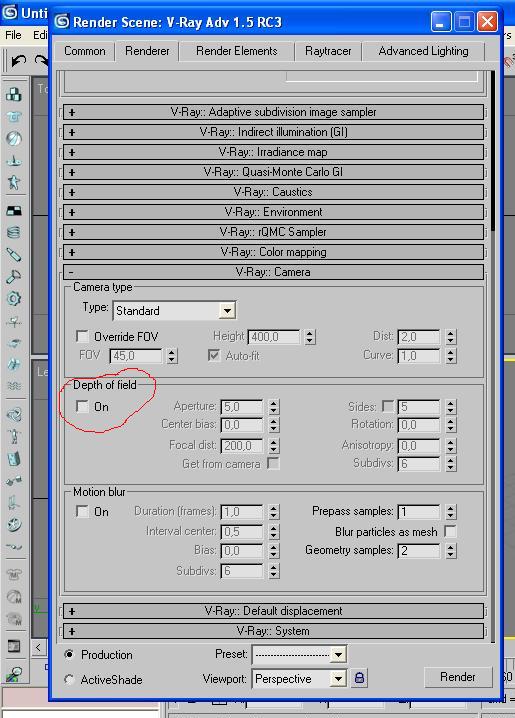
Task: Expand the V-Ray Color mapping rollout
Action: (x=273, y=252)
